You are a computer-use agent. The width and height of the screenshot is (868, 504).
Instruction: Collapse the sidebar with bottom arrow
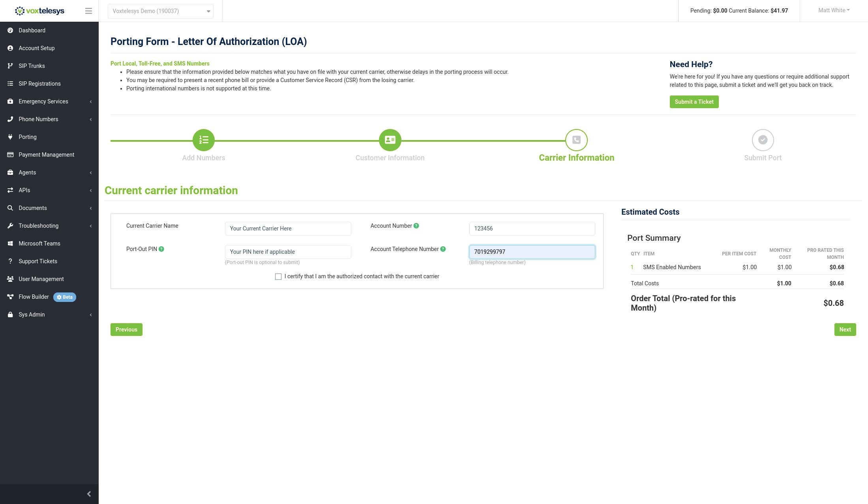pos(89,494)
